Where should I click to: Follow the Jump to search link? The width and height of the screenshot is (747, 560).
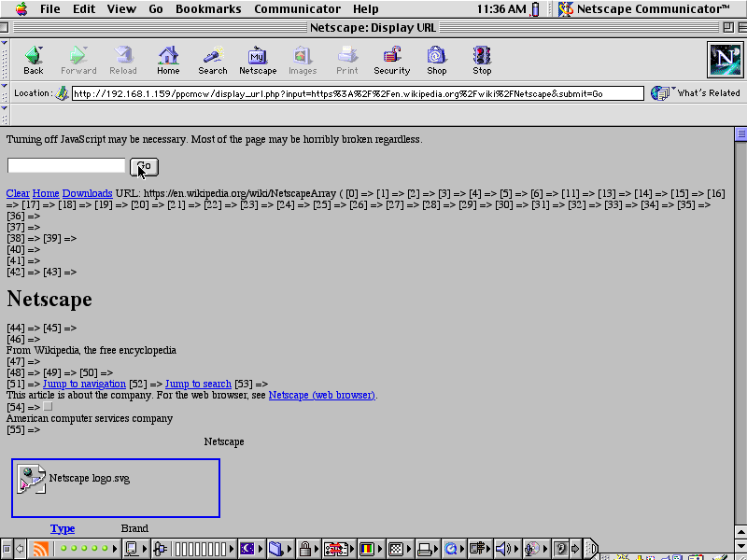(198, 384)
